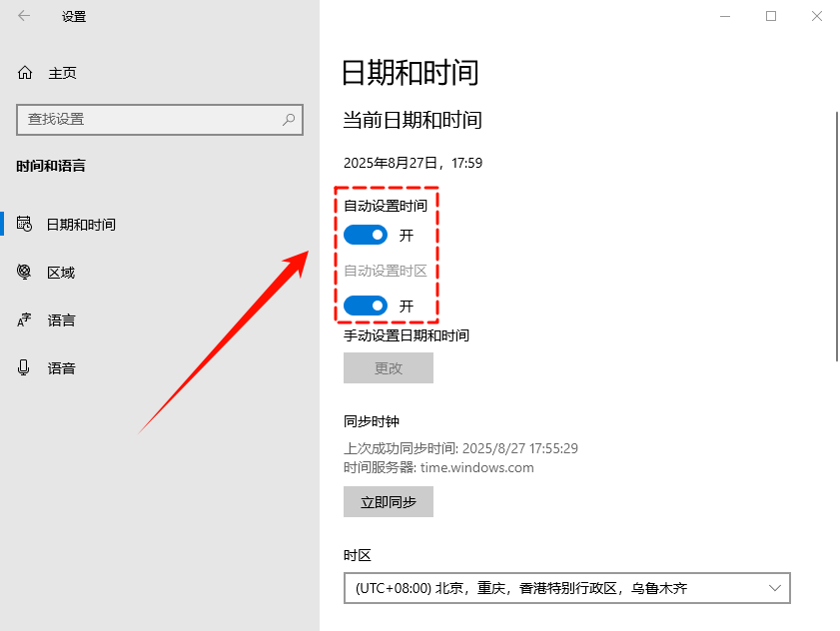The width and height of the screenshot is (840, 631).
Task: Click the globe icon for 区域
Action: coord(24,273)
